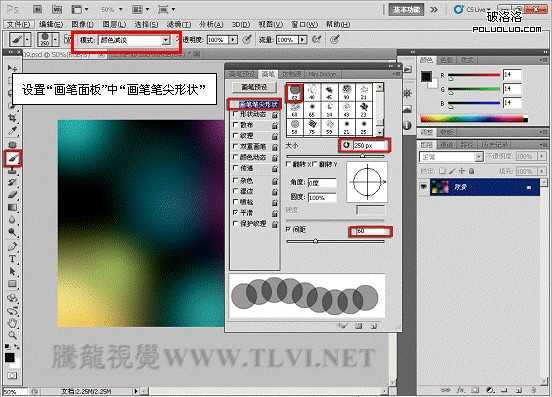Screen dimensions: 552x397
Task: Select the Hand tool
Action: [x=13, y=323]
